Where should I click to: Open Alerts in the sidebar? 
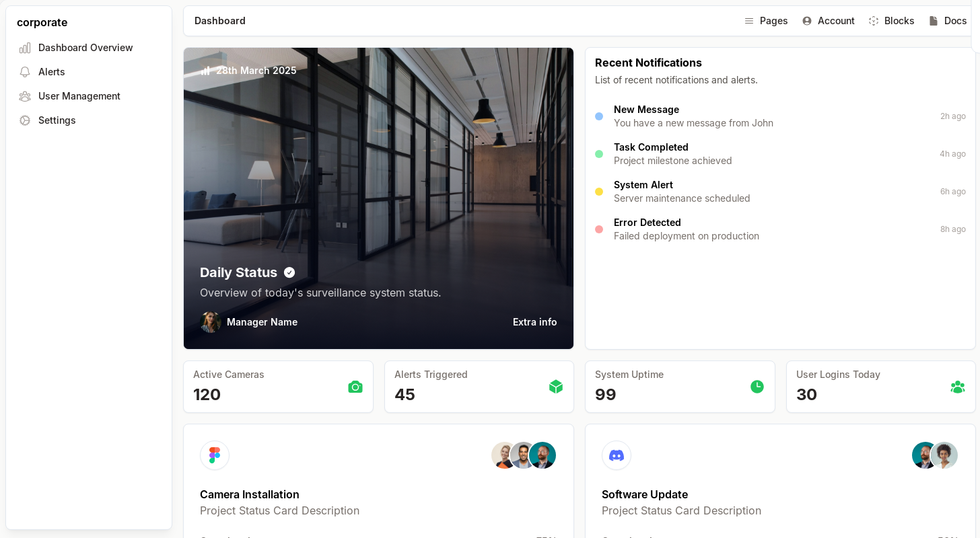click(52, 72)
